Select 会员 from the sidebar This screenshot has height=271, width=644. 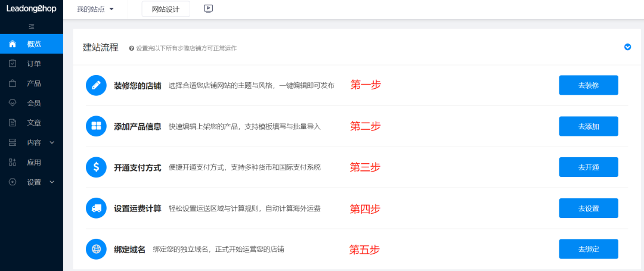pos(33,103)
